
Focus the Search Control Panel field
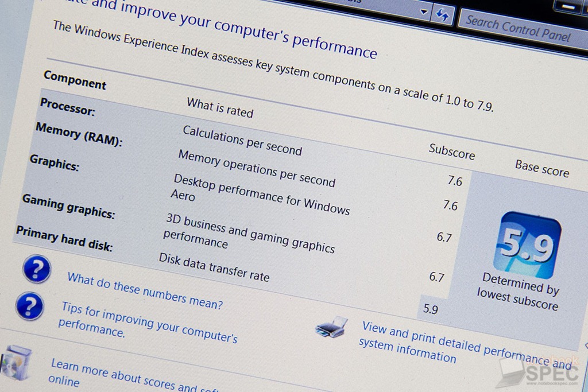pos(523,30)
